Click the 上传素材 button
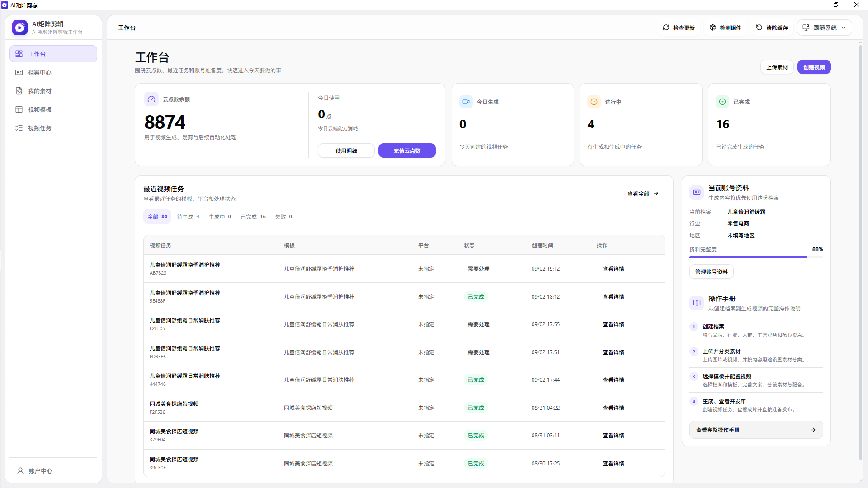Screen dimensions: 868x488 777,67
